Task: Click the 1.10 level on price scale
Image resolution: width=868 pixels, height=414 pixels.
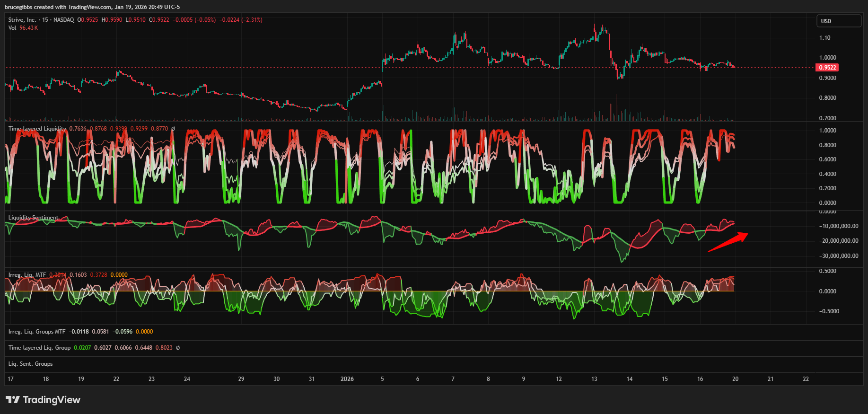Action: (824, 38)
